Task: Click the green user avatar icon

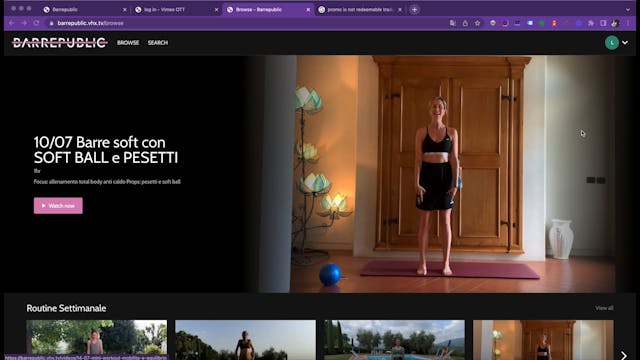Action: click(611, 42)
